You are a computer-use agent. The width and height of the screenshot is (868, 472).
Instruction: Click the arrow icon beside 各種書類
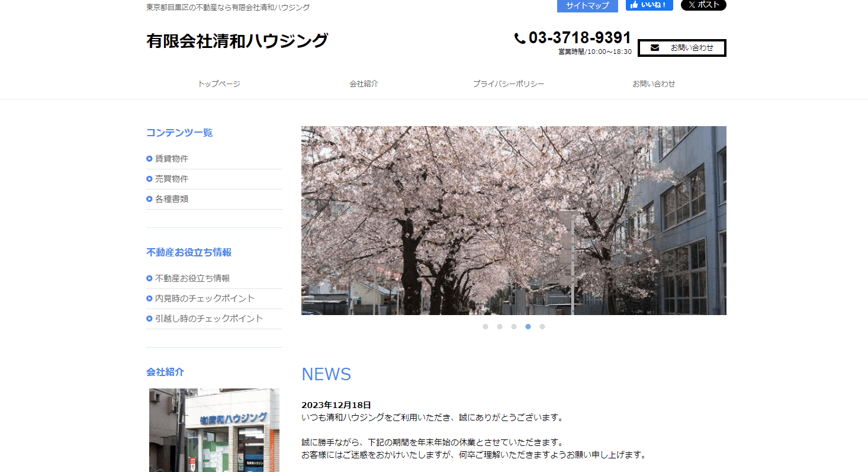coord(148,198)
